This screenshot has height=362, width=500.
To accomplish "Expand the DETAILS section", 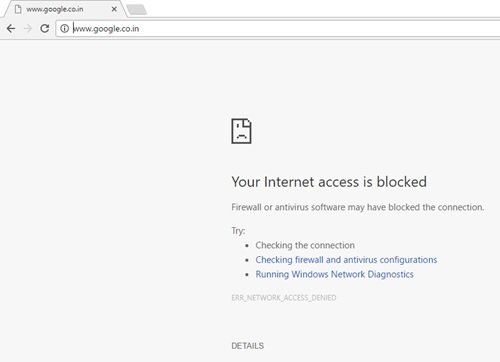I will coord(248,346).
